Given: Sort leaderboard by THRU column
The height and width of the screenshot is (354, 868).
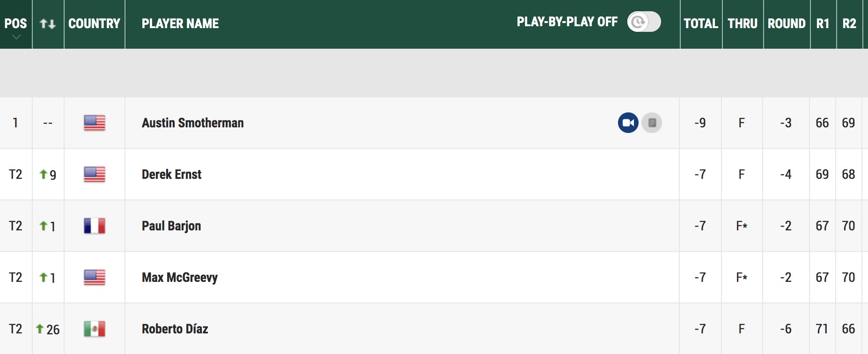Looking at the screenshot, I should tap(743, 24).
